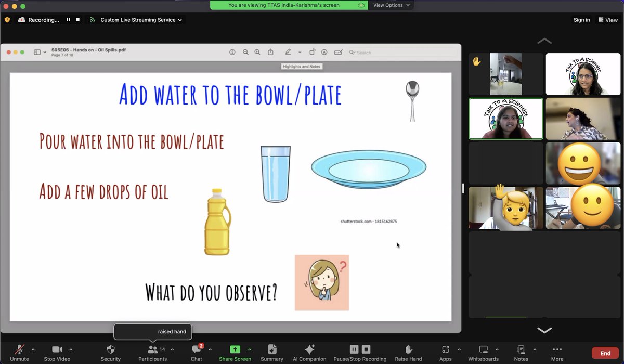Click the Rotate page icon in Preview
Viewport: 624px width, 364px height.
[x=312, y=52]
